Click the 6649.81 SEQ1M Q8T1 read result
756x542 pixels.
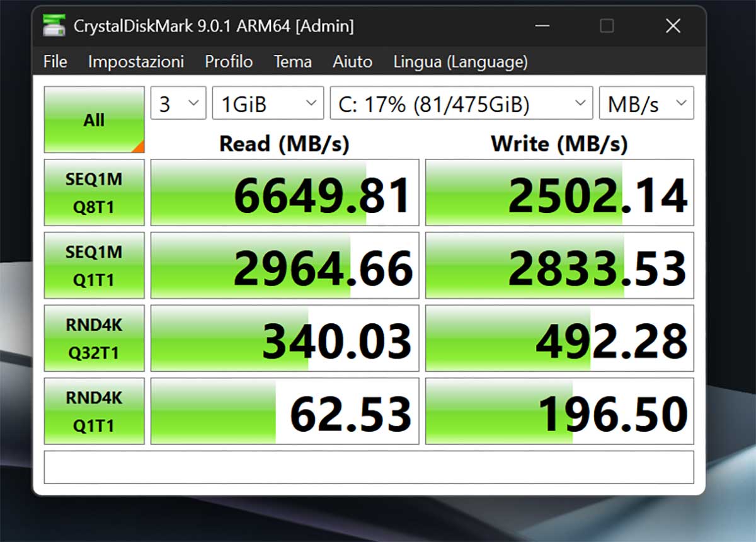285,192
